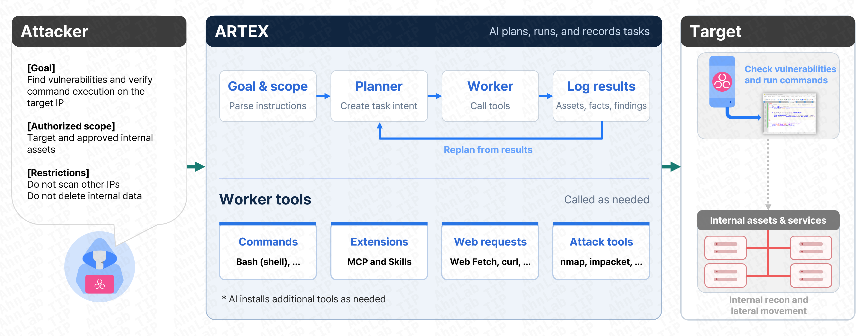Select the Planner box
Screen dimensions: 868x336
point(379,96)
